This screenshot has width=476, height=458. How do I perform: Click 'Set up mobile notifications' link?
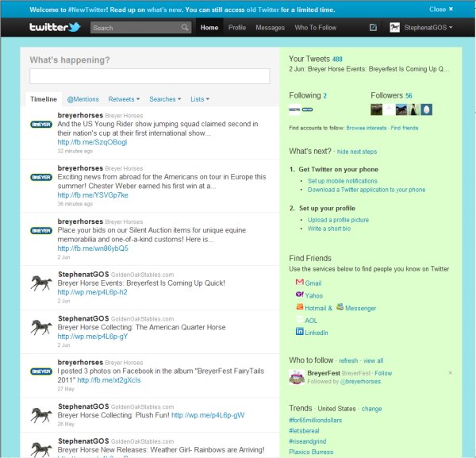pyautogui.click(x=343, y=181)
